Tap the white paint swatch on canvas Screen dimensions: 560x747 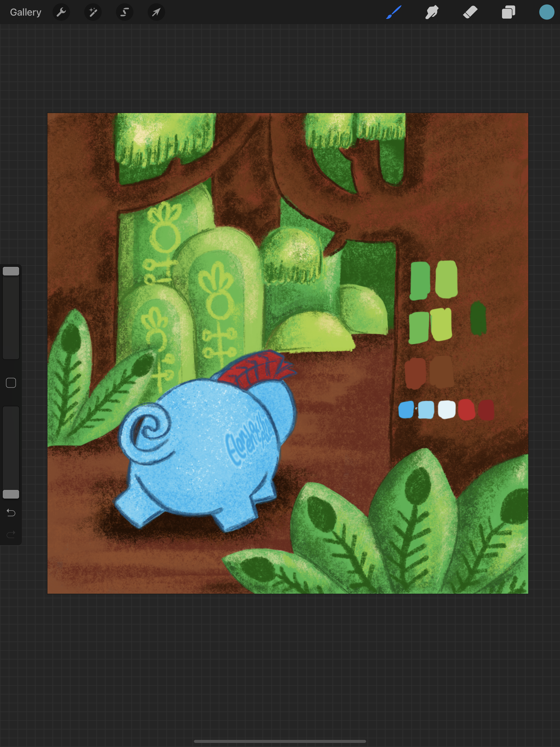(447, 409)
